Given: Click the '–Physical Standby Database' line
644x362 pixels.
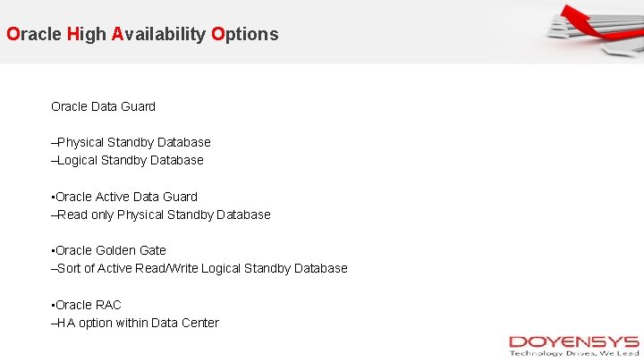Looking at the screenshot, I should pos(131,142).
